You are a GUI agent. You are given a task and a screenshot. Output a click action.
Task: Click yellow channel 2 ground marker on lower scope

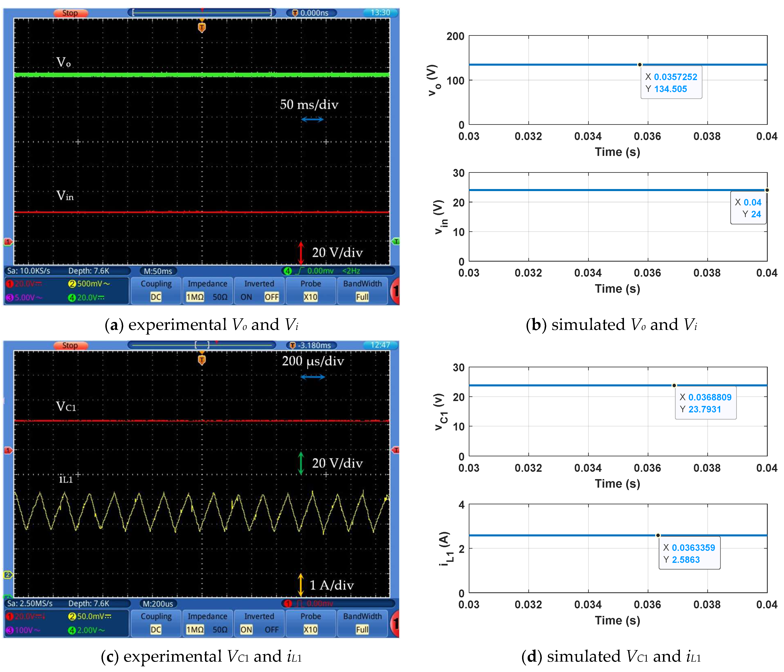8,575
